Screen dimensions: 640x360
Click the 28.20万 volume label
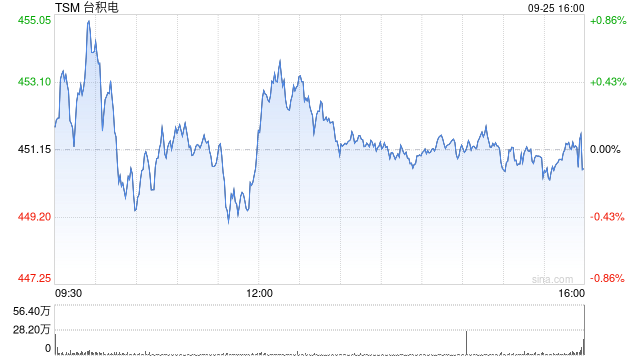pos(31,329)
